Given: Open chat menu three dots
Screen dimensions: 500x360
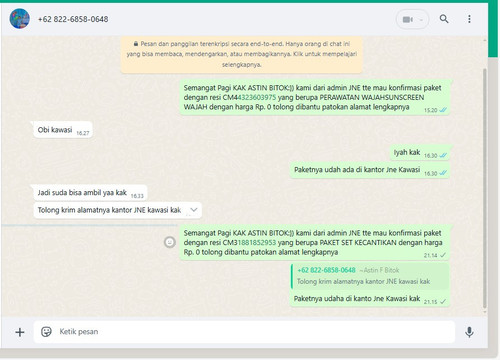Looking at the screenshot, I should [x=469, y=19].
